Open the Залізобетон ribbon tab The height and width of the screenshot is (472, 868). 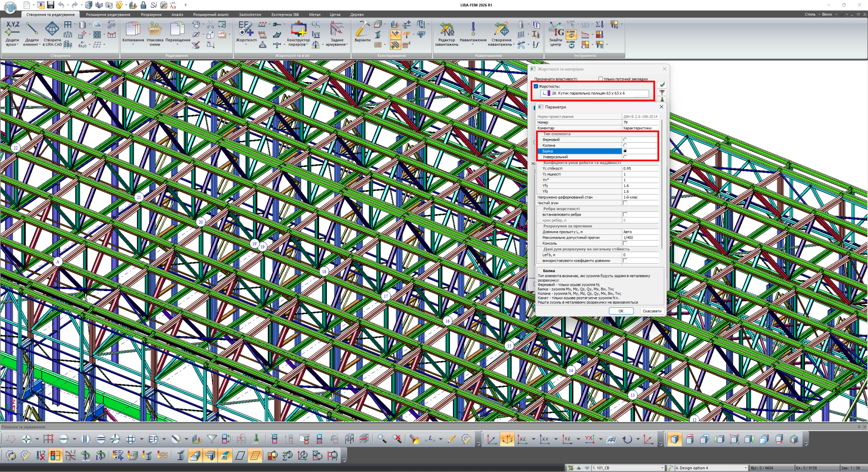(x=250, y=14)
